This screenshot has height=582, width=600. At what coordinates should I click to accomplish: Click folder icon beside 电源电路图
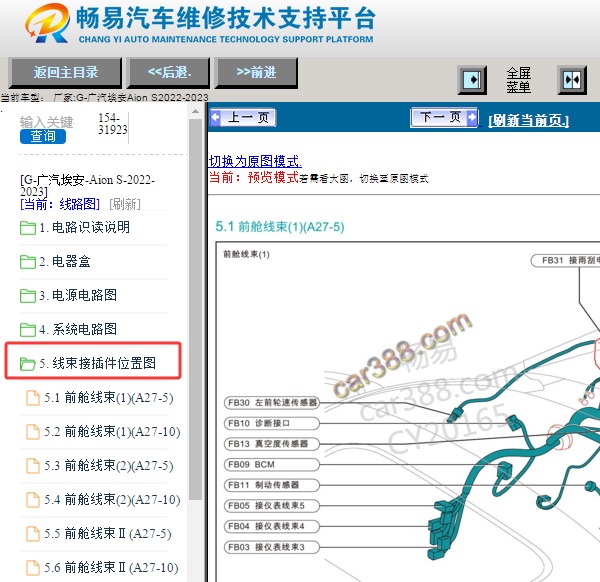tap(28, 296)
